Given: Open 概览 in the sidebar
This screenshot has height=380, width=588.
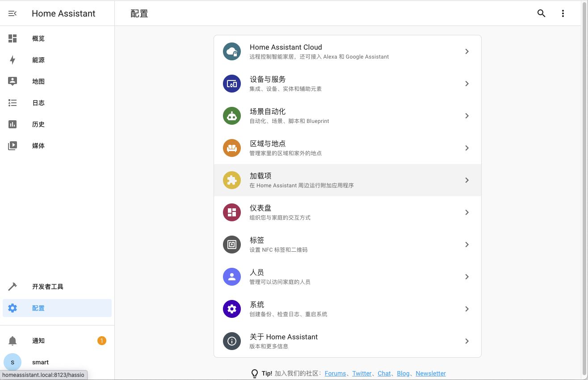Looking at the screenshot, I should click(x=38, y=38).
